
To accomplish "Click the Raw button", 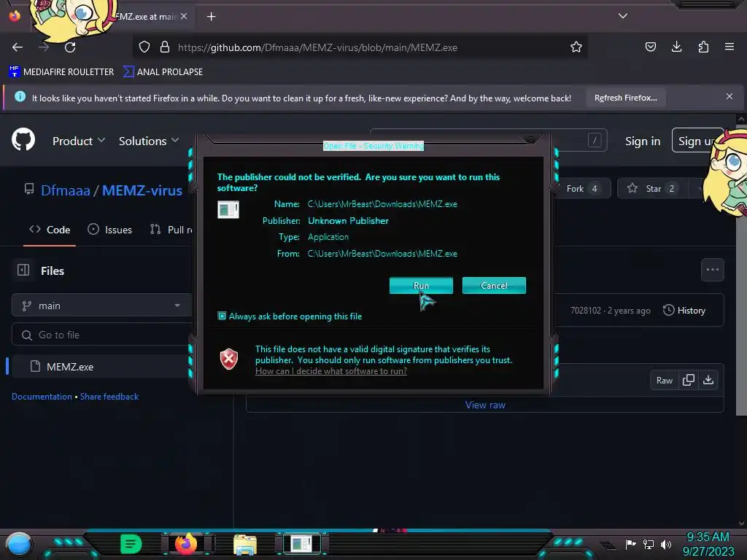I will [x=664, y=380].
